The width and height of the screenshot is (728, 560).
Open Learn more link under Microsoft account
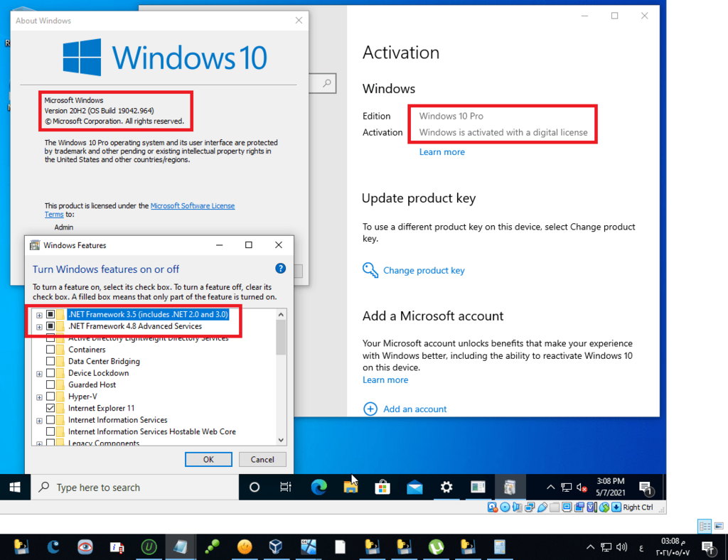coord(385,379)
